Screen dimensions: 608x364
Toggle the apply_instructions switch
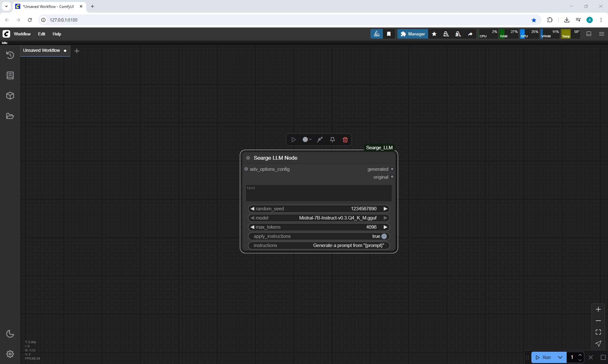(384, 236)
